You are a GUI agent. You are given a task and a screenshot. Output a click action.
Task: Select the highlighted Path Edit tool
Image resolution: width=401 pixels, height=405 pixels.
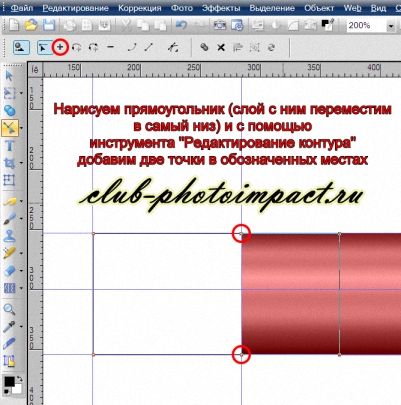[x=10, y=128]
